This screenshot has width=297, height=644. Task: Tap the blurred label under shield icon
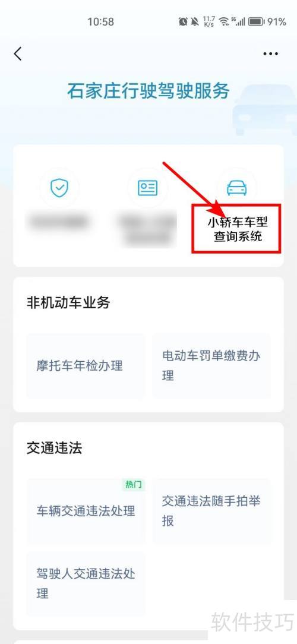[x=58, y=222]
